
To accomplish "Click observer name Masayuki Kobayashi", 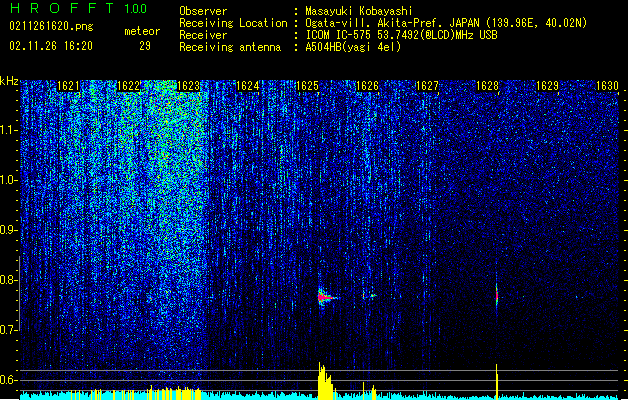I will point(359,11).
